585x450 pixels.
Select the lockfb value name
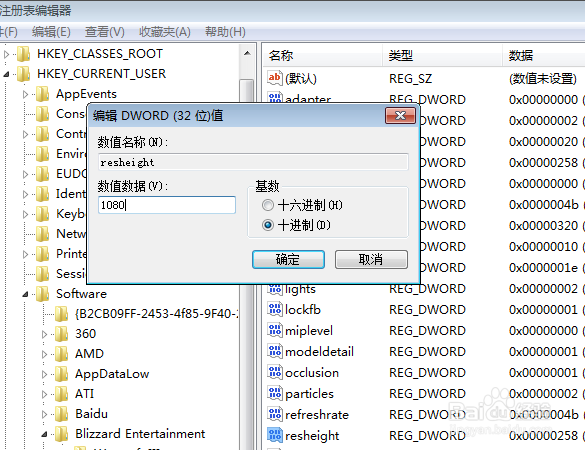click(303, 310)
